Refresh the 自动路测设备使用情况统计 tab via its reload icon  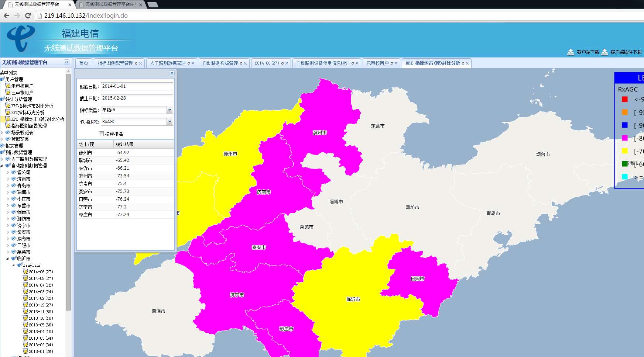(352, 63)
